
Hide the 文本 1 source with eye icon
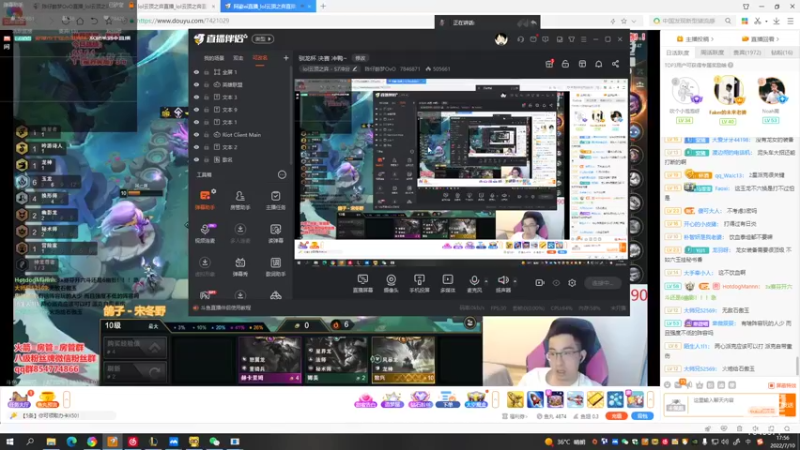[196, 122]
